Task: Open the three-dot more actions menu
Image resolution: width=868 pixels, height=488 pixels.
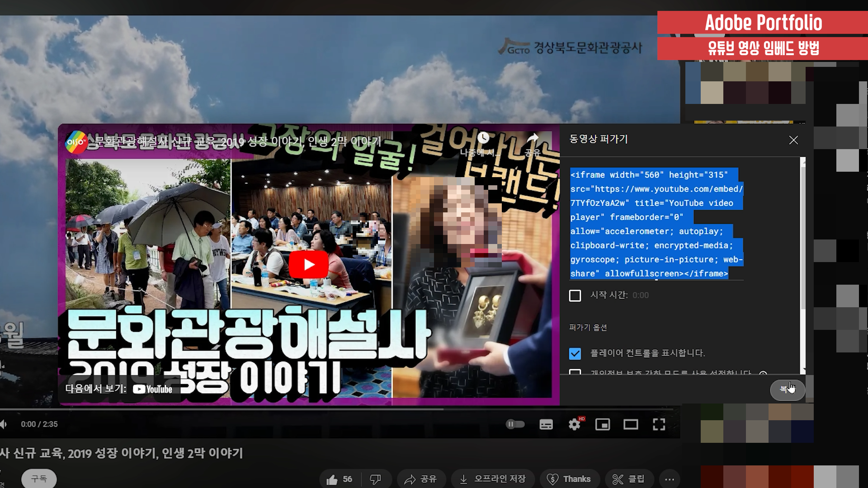Action: click(x=670, y=479)
